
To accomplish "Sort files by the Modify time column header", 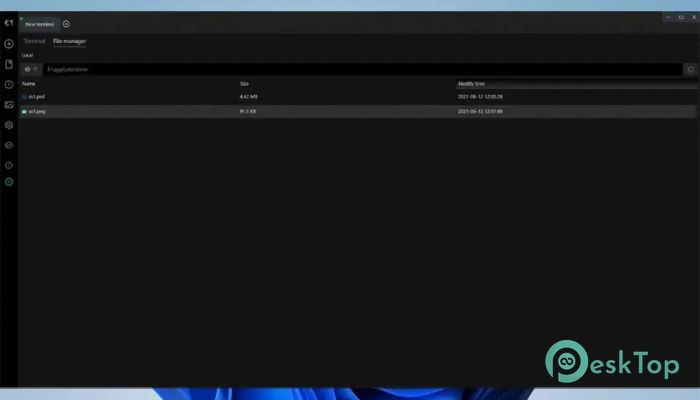I will click(471, 84).
